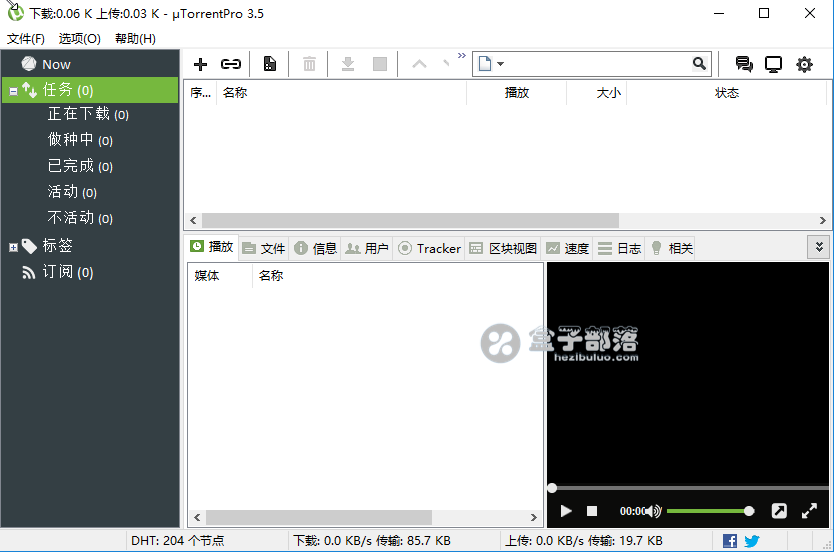Mute audio with speaker icon
This screenshot has height=552, width=834.
click(654, 511)
